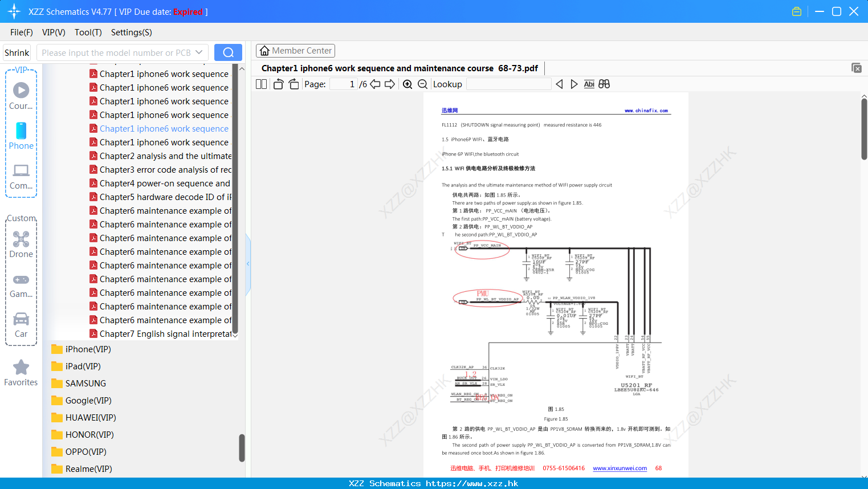Expand the Google(VIP) folder

[x=81, y=401]
